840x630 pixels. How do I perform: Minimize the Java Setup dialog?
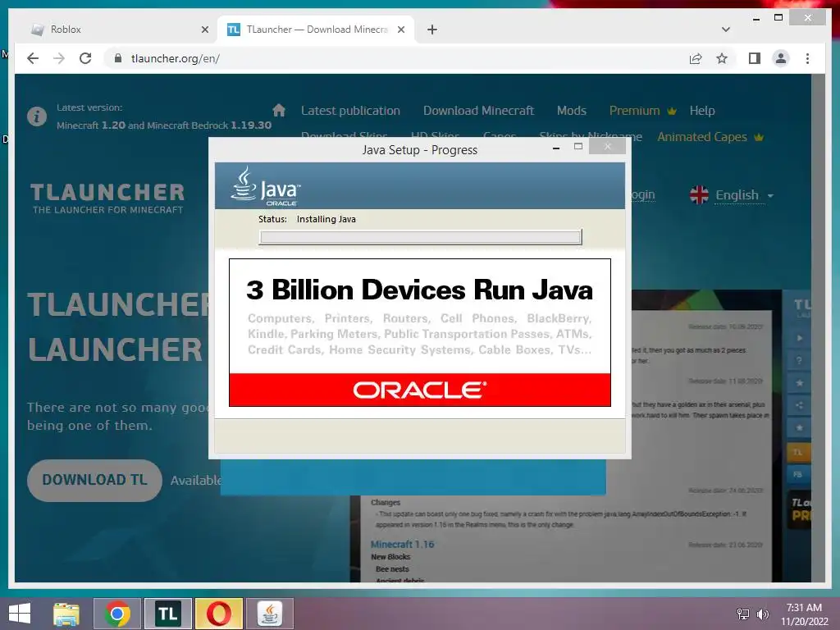[x=556, y=148]
